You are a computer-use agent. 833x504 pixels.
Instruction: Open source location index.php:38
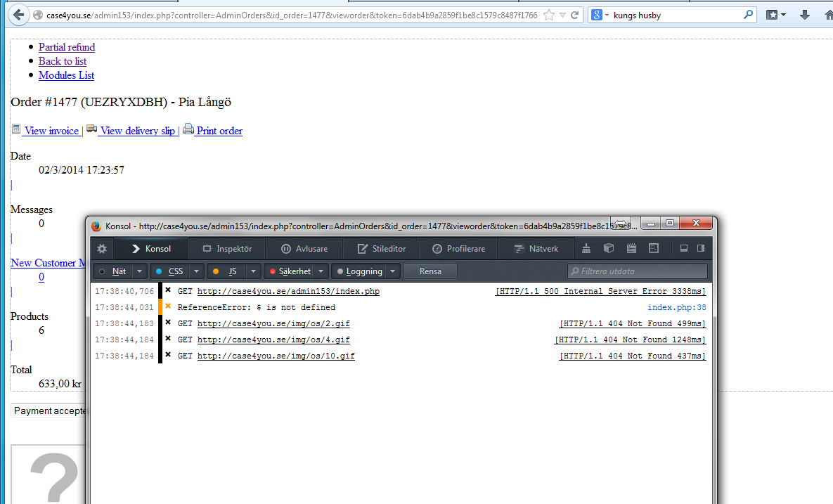point(677,307)
